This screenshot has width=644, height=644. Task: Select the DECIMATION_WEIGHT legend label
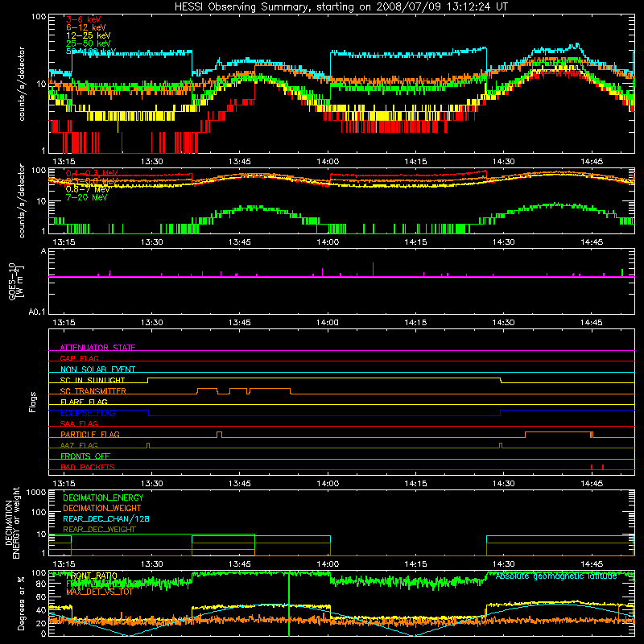pyautogui.click(x=102, y=508)
